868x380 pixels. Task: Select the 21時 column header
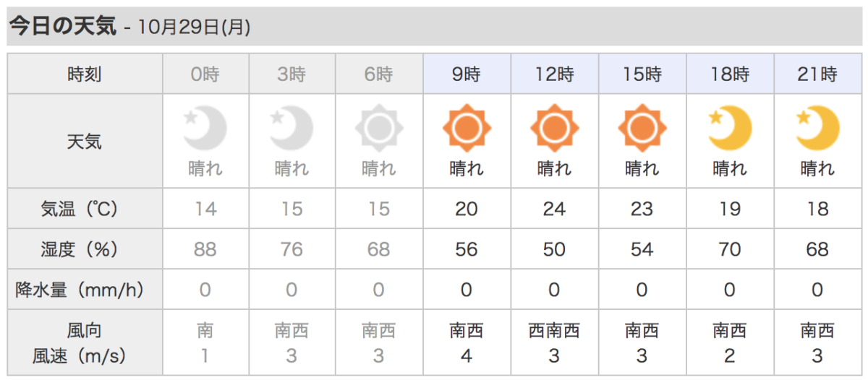pyautogui.click(x=817, y=74)
